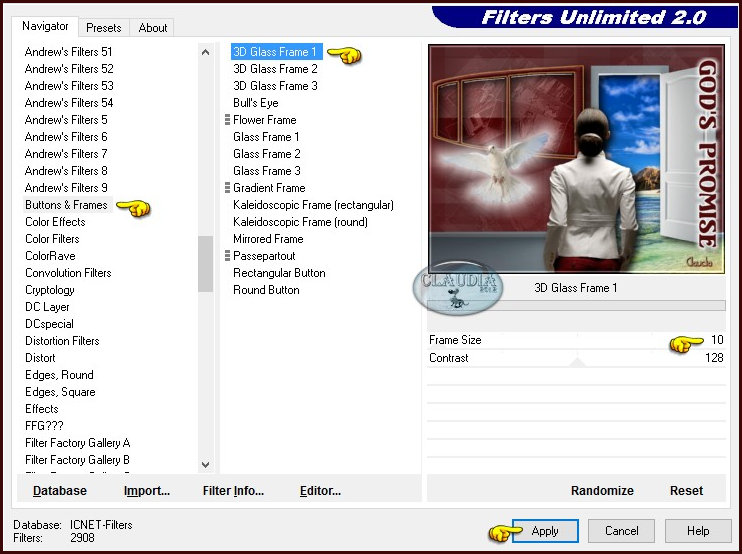
Task: Choose Passepartout filter
Action: coord(264,256)
